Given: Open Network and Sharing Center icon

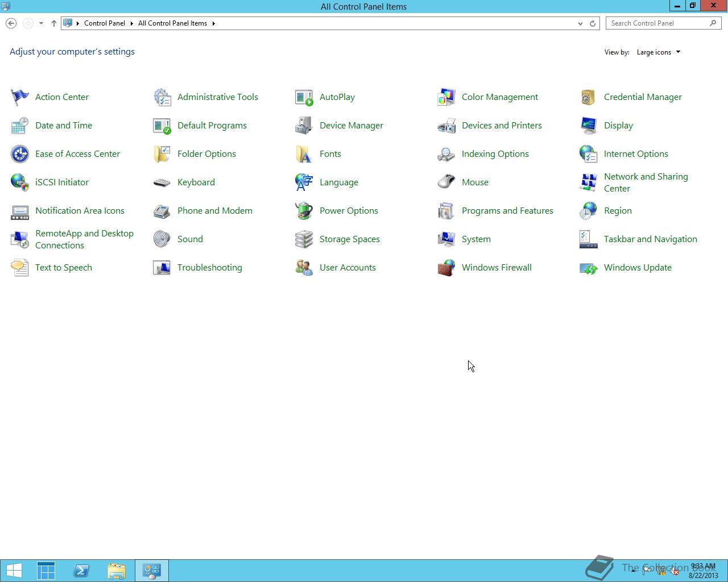Looking at the screenshot, I should 589,182.
